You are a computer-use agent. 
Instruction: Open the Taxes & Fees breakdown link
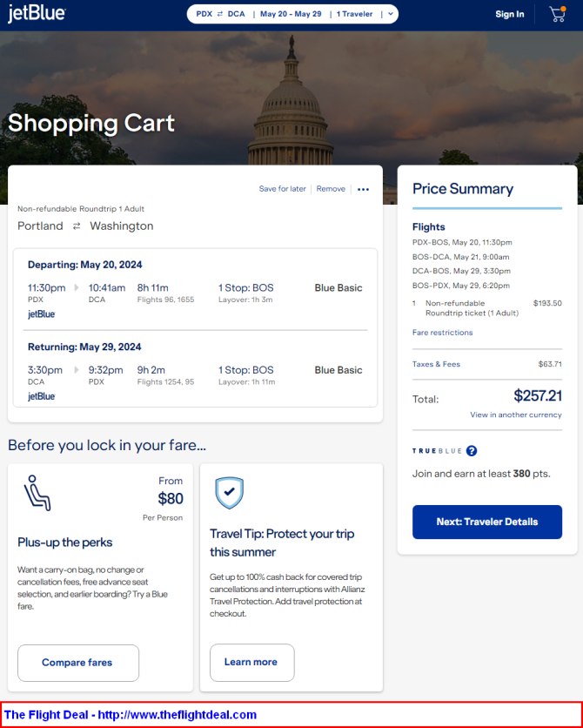coord(436,364)
